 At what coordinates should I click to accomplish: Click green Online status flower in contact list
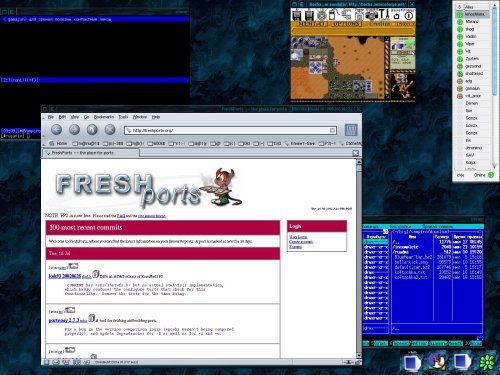click(x=491, y=175)
